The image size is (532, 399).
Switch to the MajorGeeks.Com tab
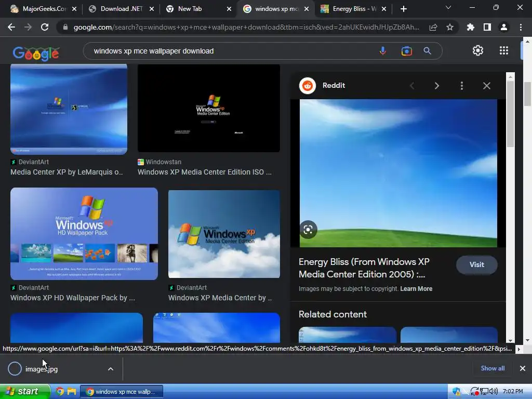pyautogui.click(x=38, y=9)
